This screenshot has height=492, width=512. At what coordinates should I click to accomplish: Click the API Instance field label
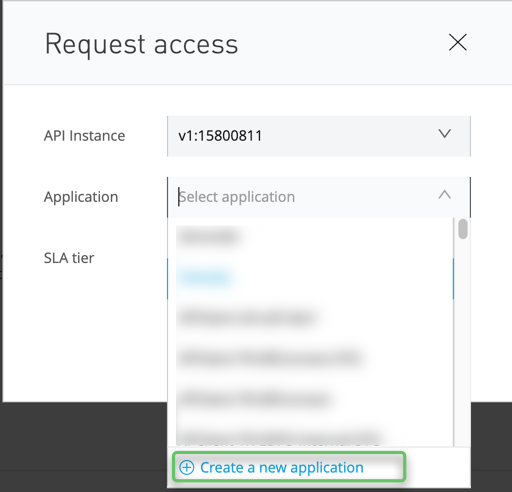(x=85, y=136)
